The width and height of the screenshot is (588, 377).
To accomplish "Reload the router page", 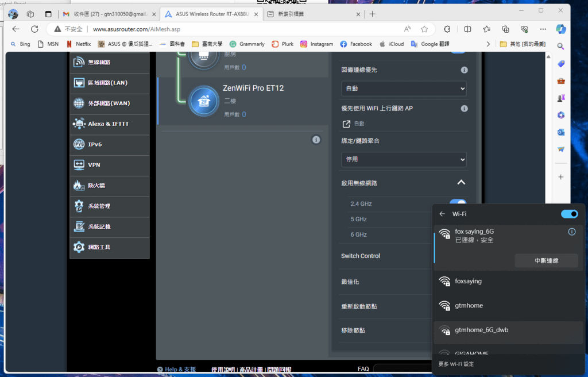I will tap(34, 29).
